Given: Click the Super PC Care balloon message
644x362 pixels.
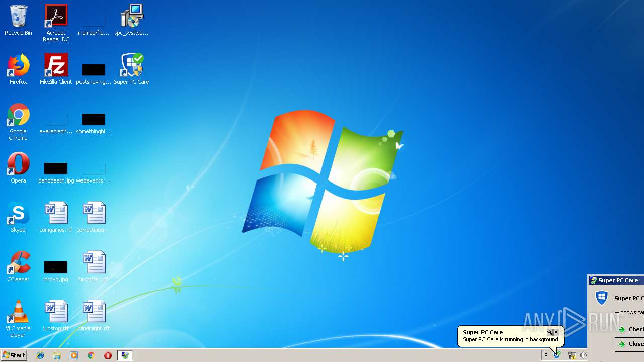Looking at the screenshot, I should 510,339.
